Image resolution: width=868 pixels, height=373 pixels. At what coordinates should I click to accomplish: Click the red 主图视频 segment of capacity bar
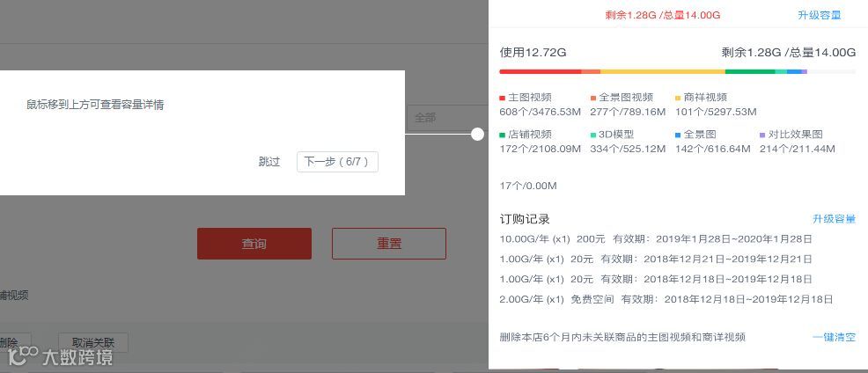pos(541,71)
